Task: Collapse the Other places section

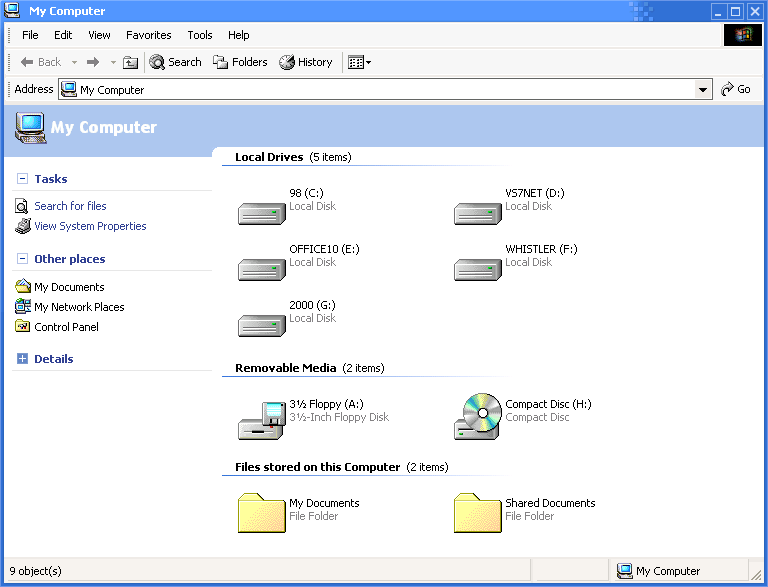Action: (22, 258)
